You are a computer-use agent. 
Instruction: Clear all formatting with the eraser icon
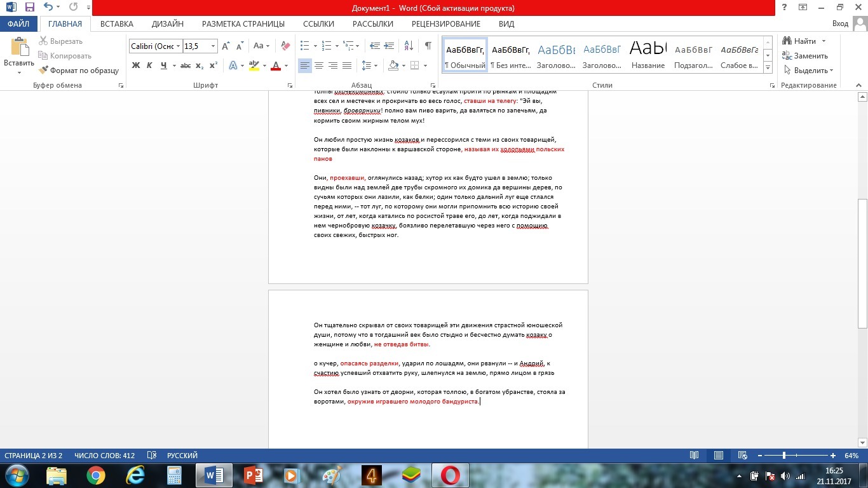click(x=285, y=46)
